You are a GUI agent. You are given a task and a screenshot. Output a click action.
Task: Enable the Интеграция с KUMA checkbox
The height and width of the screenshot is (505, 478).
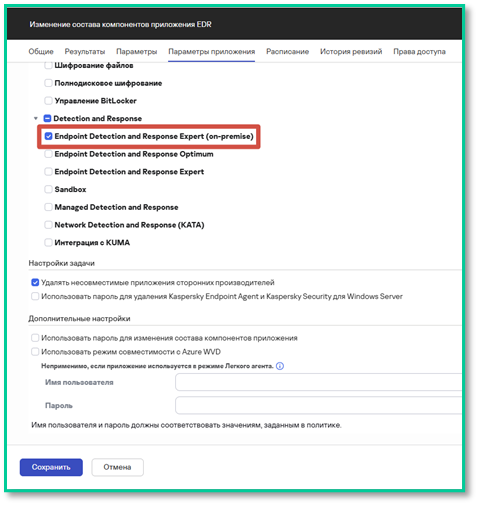(x=48, y=242)
